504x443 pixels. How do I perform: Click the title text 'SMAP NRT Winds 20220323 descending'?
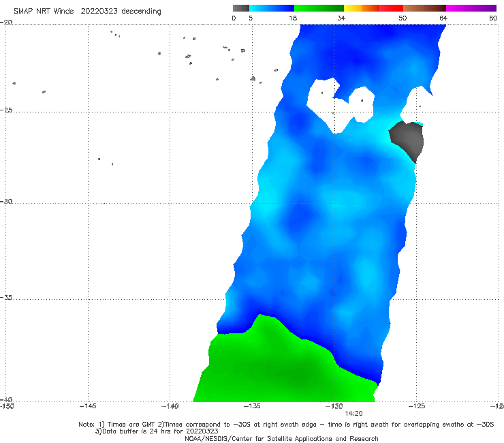[87, 11]
